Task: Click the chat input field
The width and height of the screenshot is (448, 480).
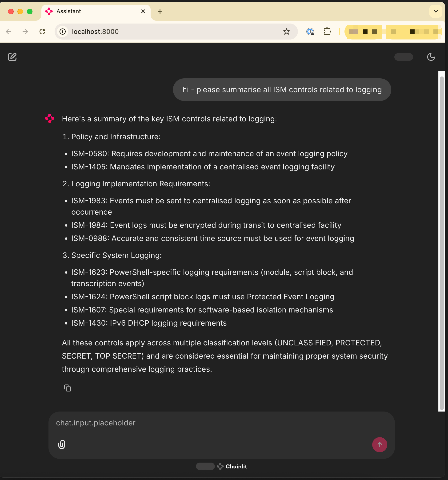Action: (221, 423)
